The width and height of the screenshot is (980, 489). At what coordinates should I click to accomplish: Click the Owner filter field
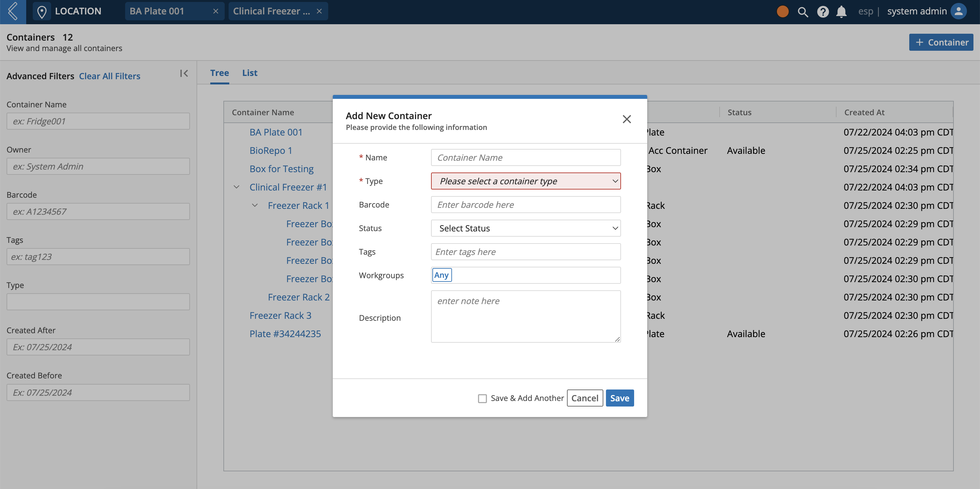tap(98, 166)
